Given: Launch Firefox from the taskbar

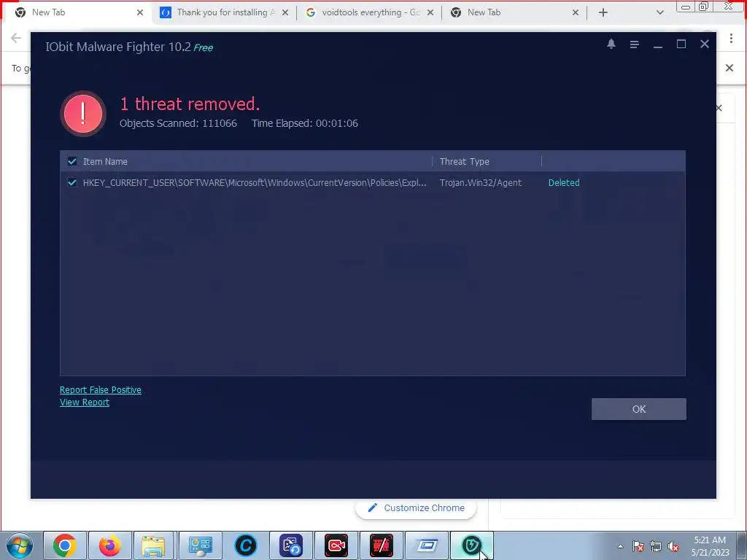Looking at the screenshot, I should 109,545.
